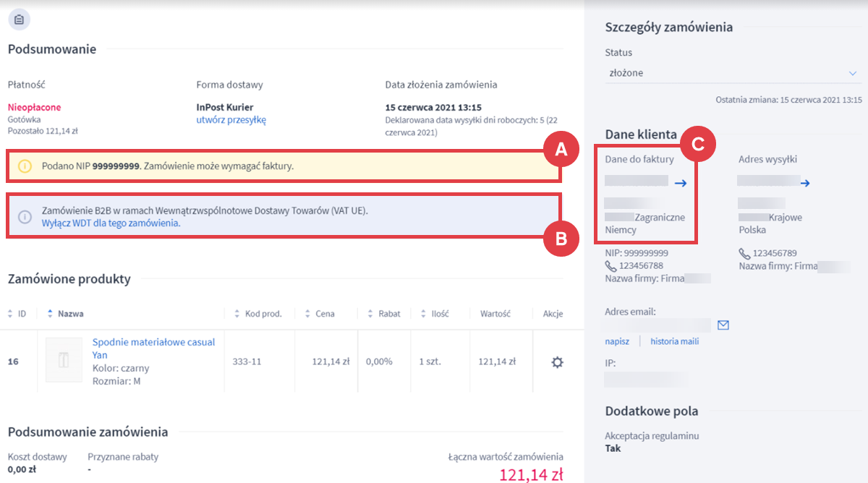
Task: Click phone icon beside 123456789
Action: point(744,254)
